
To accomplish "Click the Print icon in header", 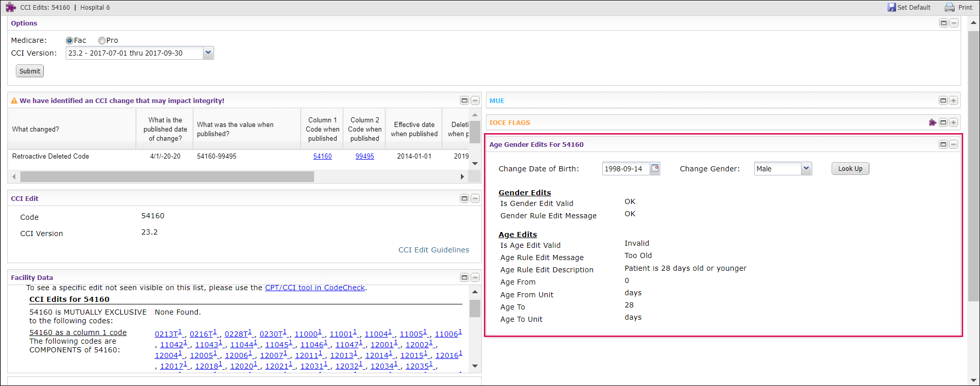I will [949, 8].
